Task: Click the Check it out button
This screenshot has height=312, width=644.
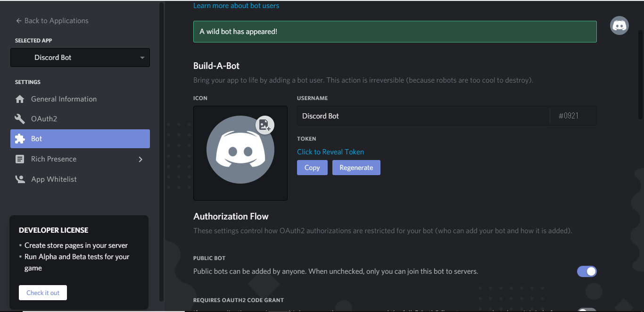Action: tap(43, 293)
